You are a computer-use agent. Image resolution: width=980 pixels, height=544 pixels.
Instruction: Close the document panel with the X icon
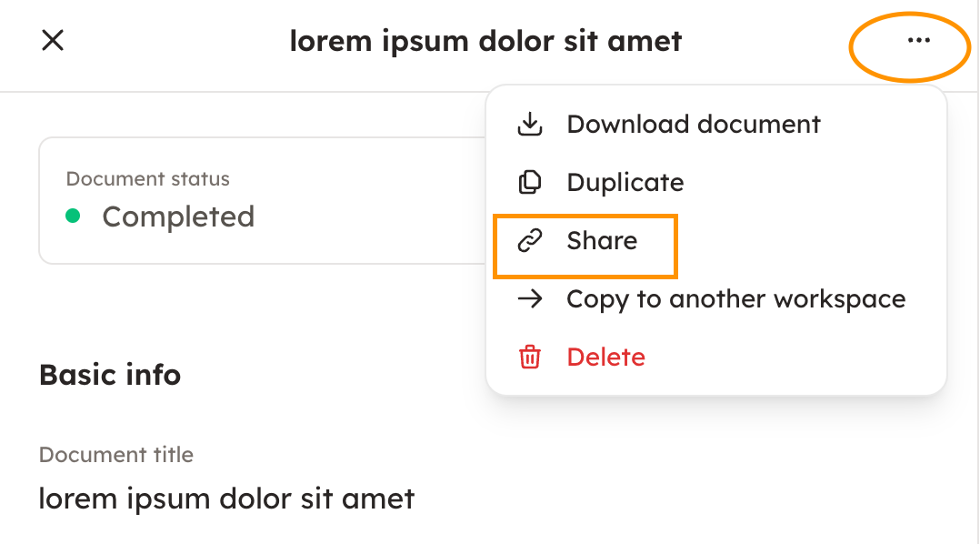pos(53,40)
